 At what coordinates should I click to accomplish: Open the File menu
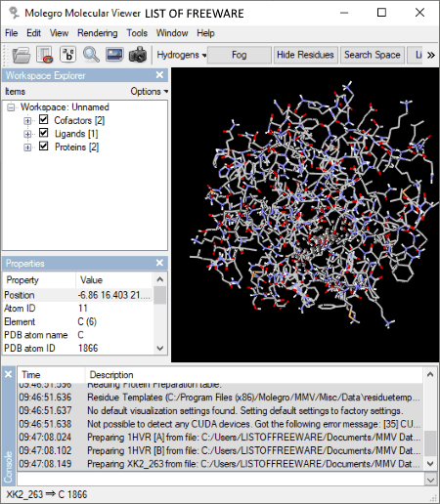(x=12, y=33)
